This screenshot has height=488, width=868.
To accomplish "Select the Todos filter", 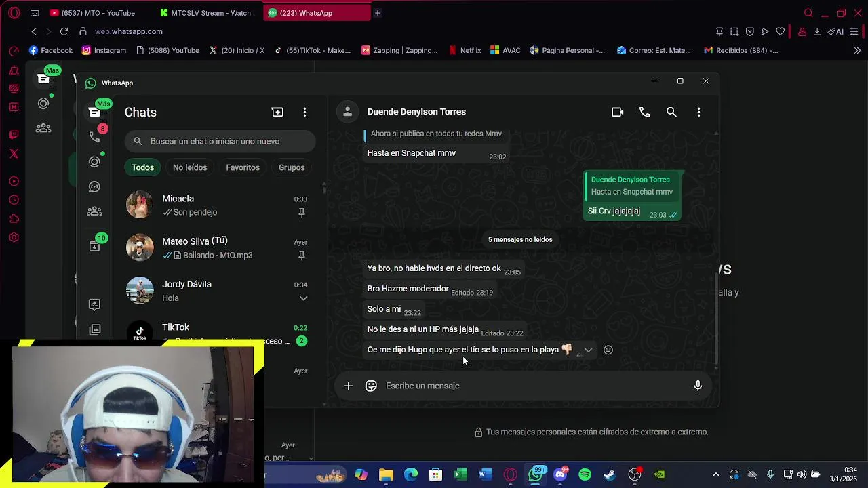I will [142, 167].
